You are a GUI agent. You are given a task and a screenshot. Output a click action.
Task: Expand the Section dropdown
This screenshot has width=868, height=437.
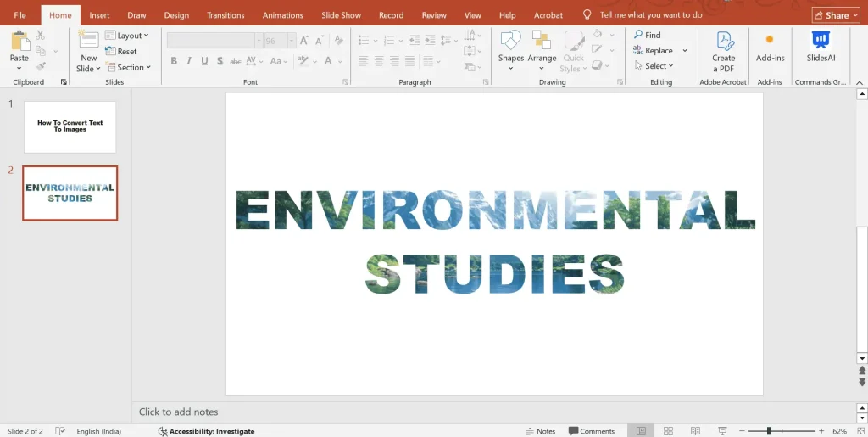[128, 67]
